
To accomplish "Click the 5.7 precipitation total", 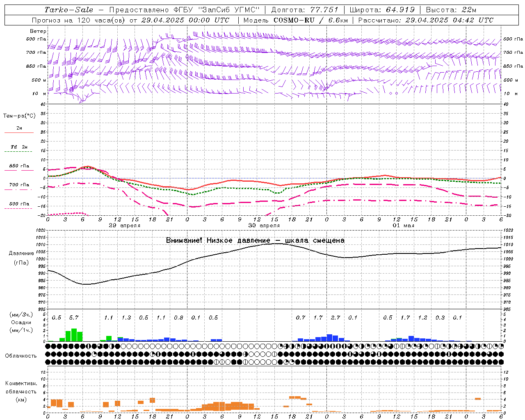I will click(x=73, y=317).
